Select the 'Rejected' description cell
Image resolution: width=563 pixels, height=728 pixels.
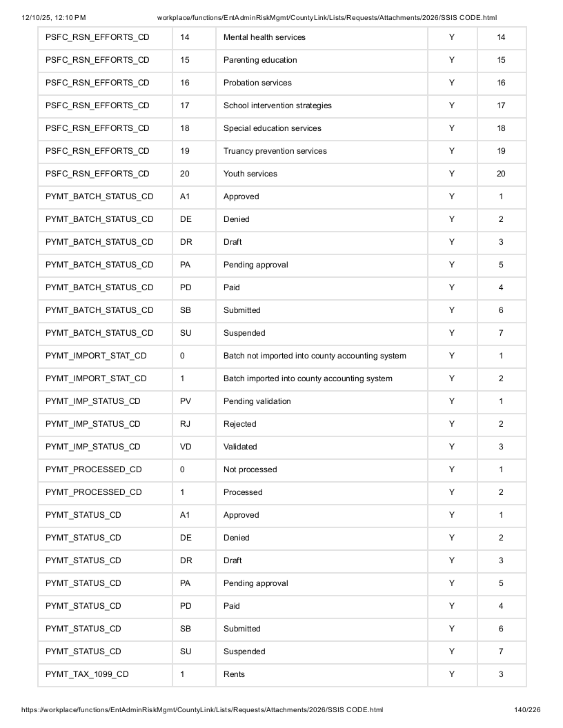point(322,425)
